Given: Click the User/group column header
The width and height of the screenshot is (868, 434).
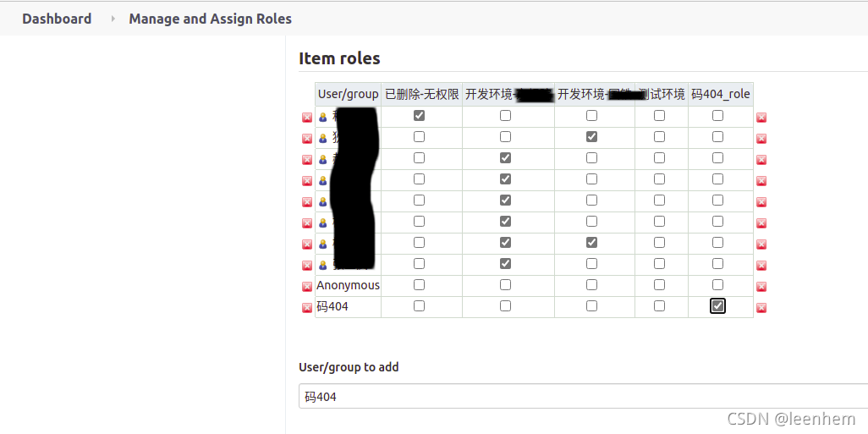Looking at the screenshot, I should pos(349,94).
